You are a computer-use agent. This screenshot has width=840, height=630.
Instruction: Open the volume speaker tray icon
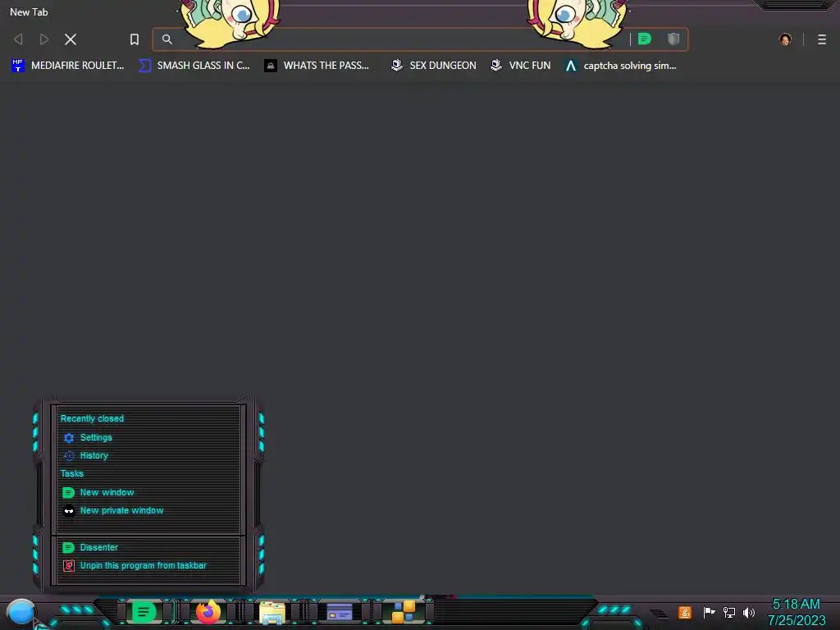[749, 612]
